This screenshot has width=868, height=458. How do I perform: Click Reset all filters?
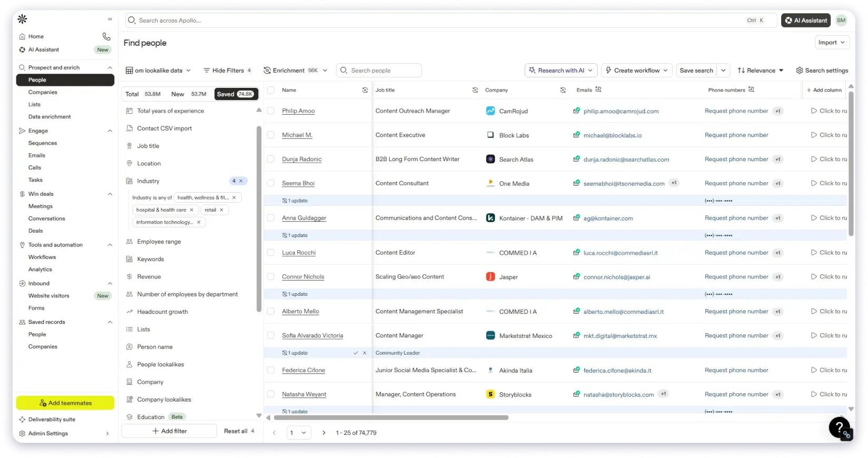tap(239, 431)
